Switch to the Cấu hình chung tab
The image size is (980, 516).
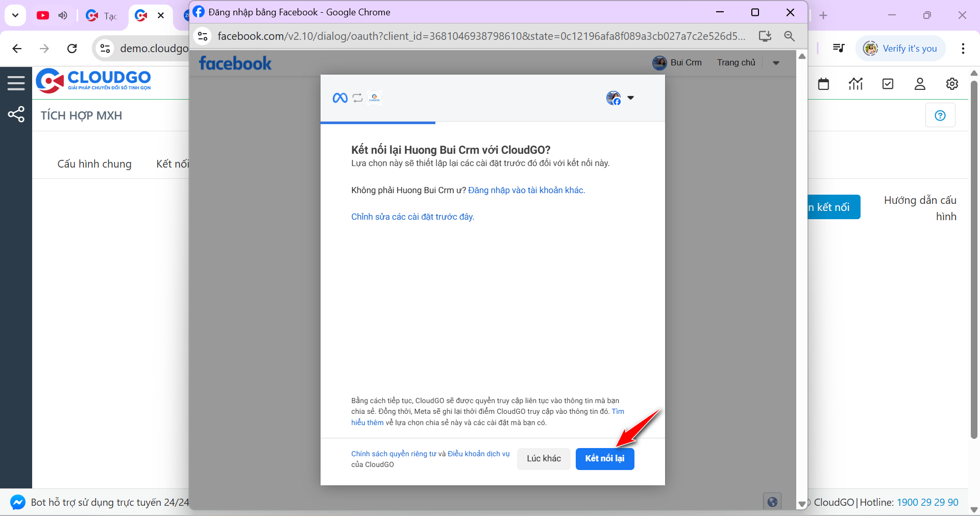(94, 164)
